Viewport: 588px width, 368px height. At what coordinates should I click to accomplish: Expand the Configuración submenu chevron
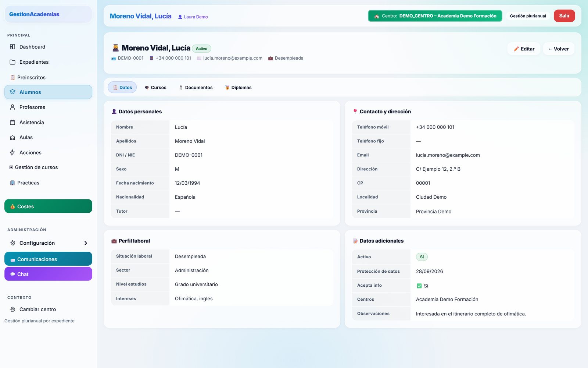(x=86, y=243)
